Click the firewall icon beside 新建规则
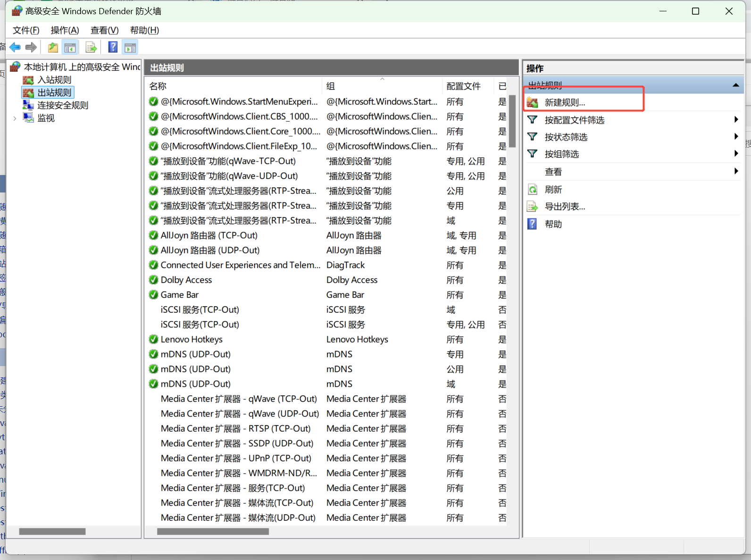 [x=533, y=102]
